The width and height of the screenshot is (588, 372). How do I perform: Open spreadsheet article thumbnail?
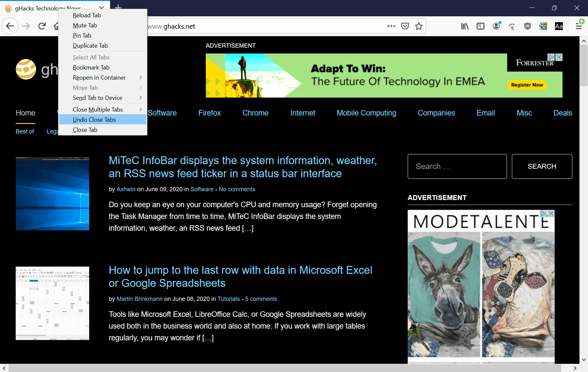point(52,303)
